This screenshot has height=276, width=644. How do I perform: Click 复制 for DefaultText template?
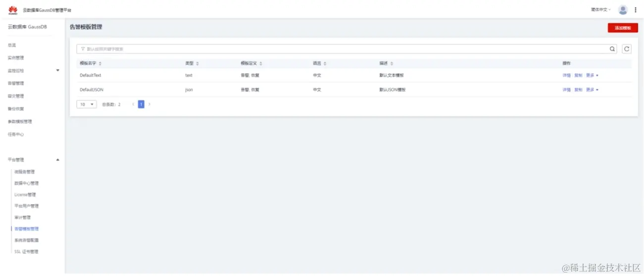point(578,75)
